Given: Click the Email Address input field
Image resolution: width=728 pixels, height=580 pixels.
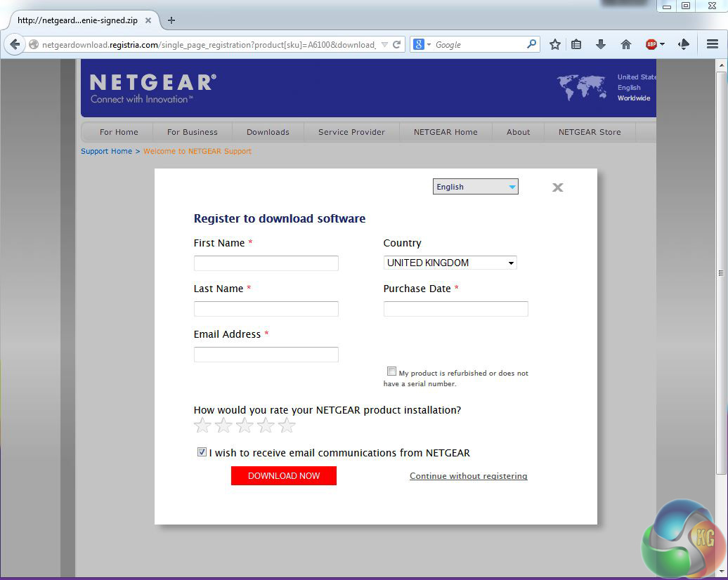Looking at the screenshot, I should coord(266,355).
